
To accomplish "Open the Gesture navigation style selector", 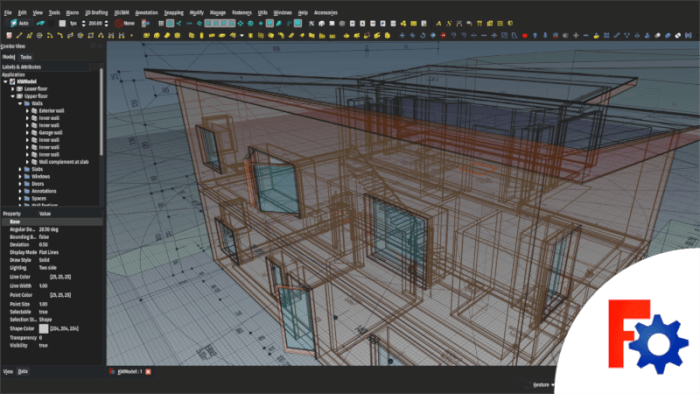I will click(x=543, y=385).
